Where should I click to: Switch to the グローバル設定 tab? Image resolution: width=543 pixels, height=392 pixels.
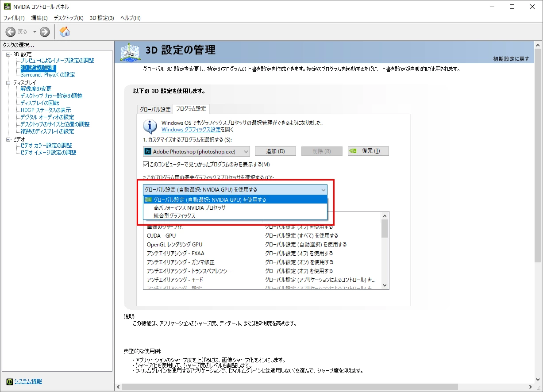tap(155, 109)
